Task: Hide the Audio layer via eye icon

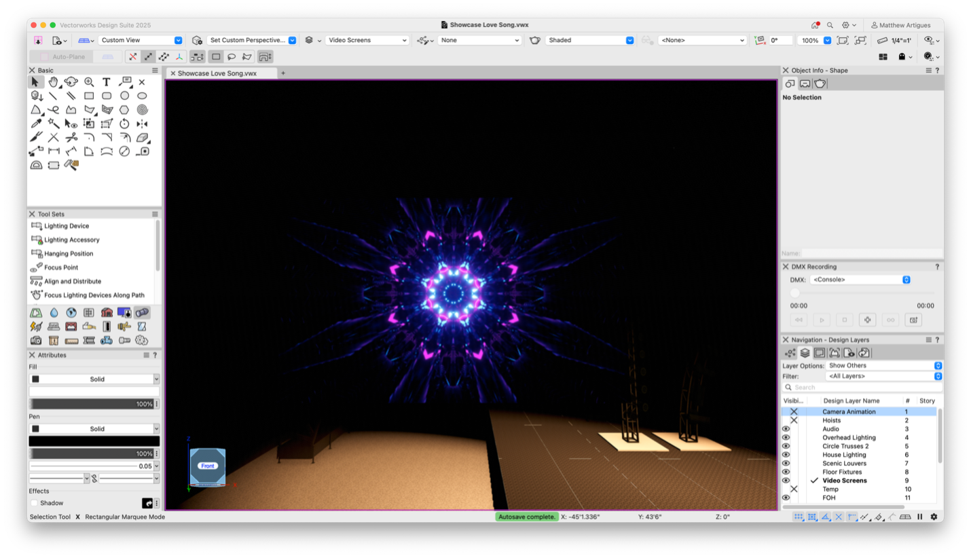Action: (x=786, y=429)
